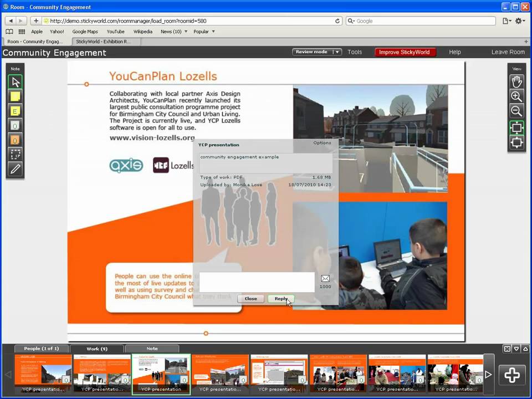Click the fullscreen panel icon at bottom right

pos(507,349)
